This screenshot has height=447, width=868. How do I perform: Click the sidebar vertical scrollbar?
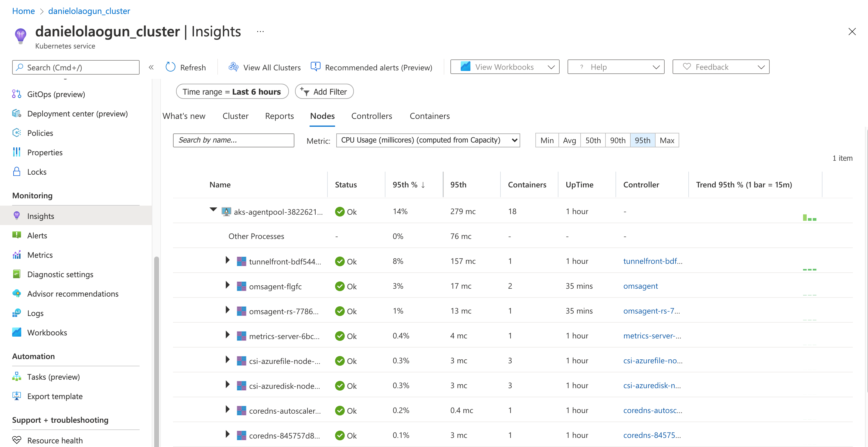(x=156, y=350)
